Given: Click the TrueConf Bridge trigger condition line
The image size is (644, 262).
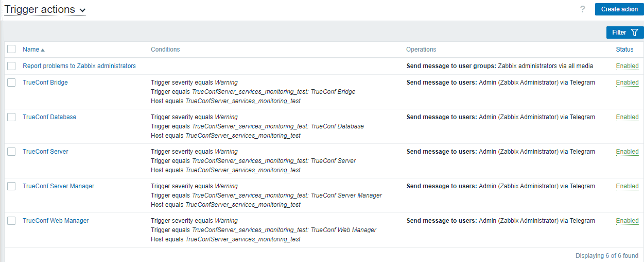Looking at the screenshot, I should (253, 92).
